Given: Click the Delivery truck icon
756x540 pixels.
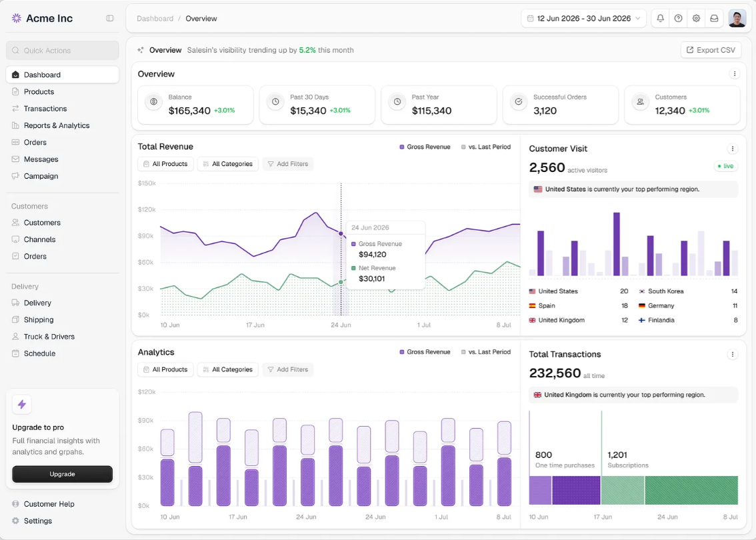Looking at the screenshot, I should pyautogui.click(x=15, y=303).
